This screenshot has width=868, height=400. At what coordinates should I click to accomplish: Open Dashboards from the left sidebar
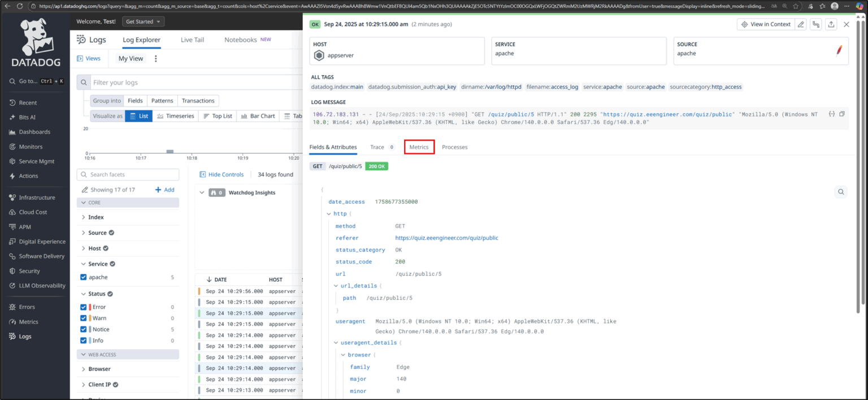click(34, 132)
